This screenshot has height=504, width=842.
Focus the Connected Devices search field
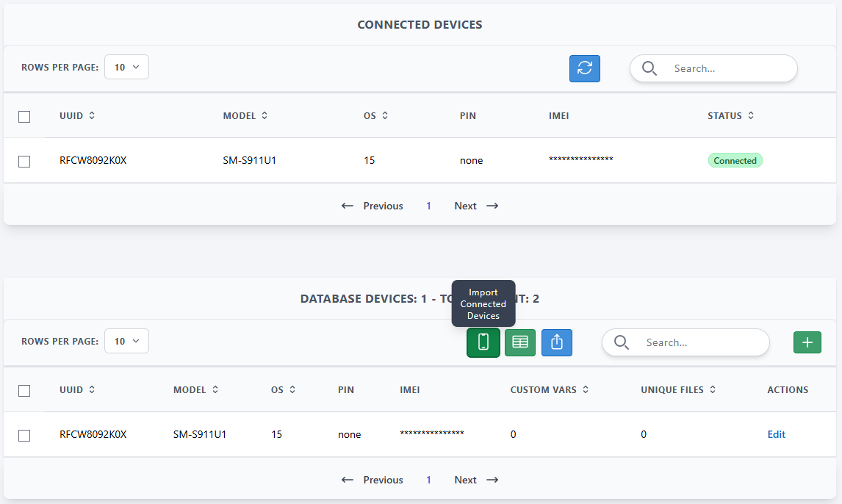[x=713, y=68]
